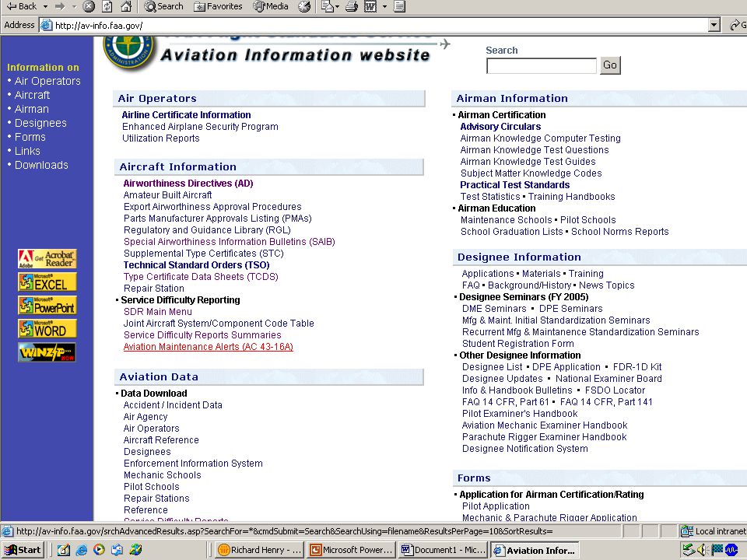
Task: Select Links in the sidebar
Action: click(x=27, y=151)
